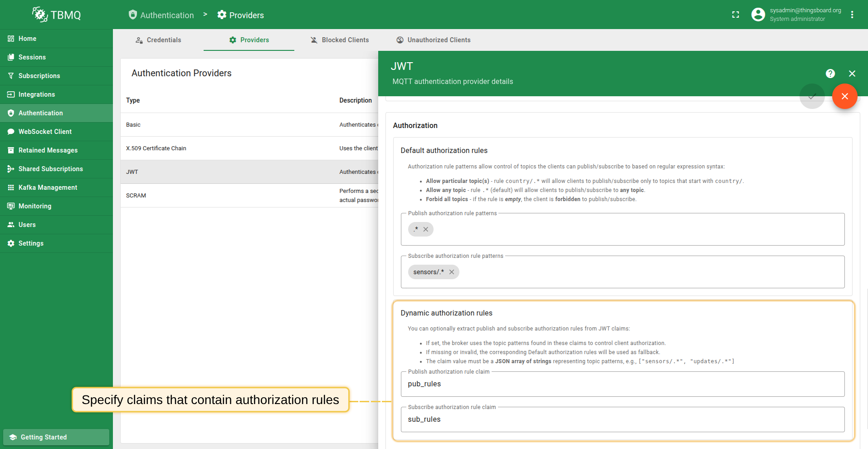Viewport: 868px width, 449px height.
Task: Click the Subscribe authorization rule claim field
Action: point(622,419)
